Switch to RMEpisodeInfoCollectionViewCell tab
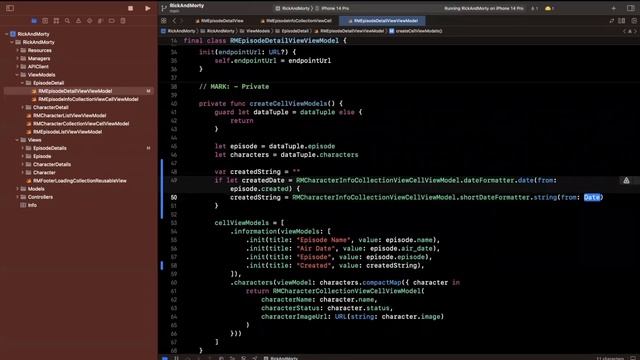This screenshot has width=640, height=360. pos(296,21)
